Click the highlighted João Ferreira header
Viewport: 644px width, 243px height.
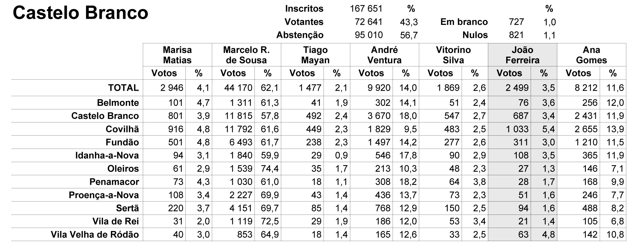523,55
